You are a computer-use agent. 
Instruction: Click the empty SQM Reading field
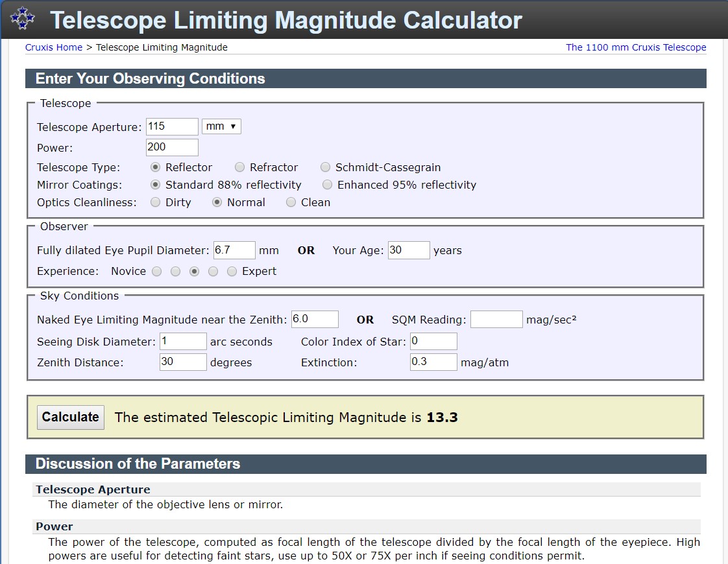[x=496, y=319]
